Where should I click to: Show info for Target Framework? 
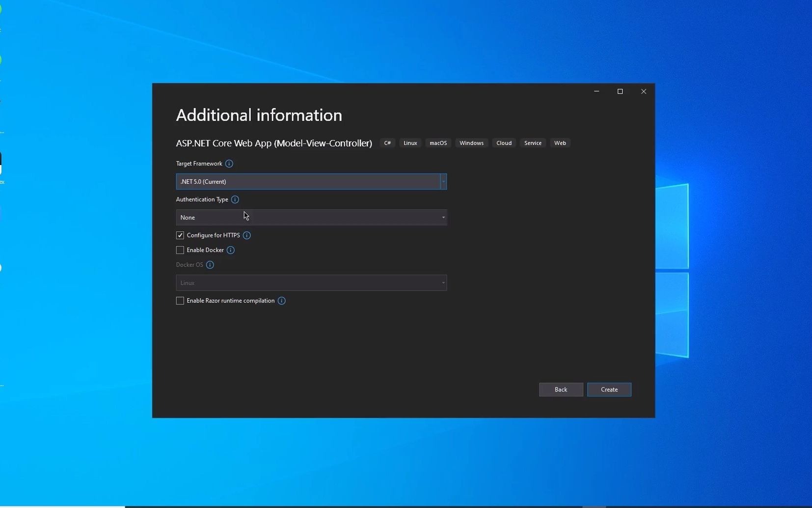(x=229, y=164)
